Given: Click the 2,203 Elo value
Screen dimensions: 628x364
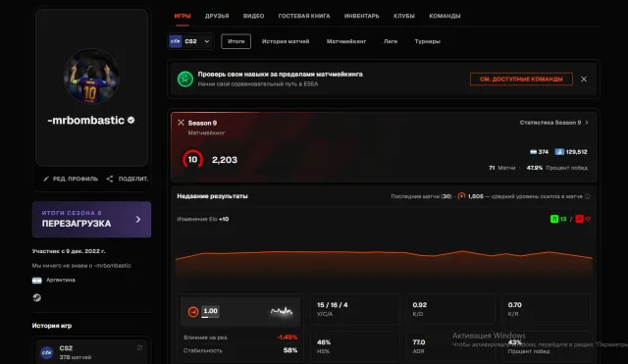Looking at the screenshot, I should pos(225,160).
